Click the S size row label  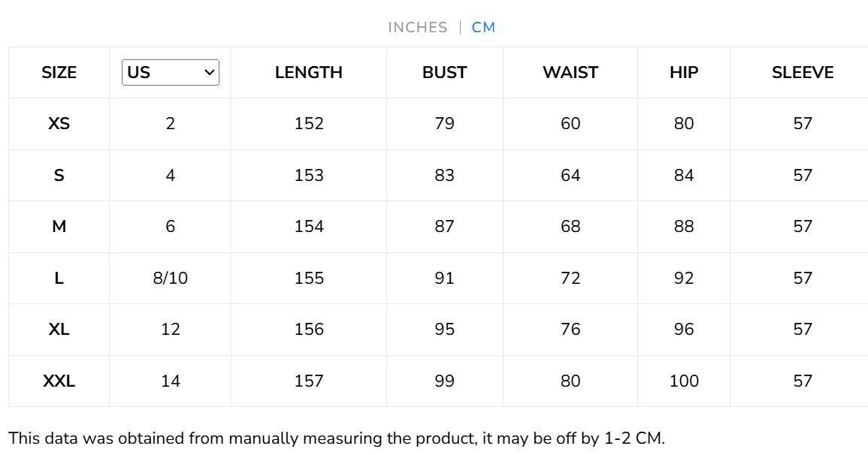pos(59,175)
